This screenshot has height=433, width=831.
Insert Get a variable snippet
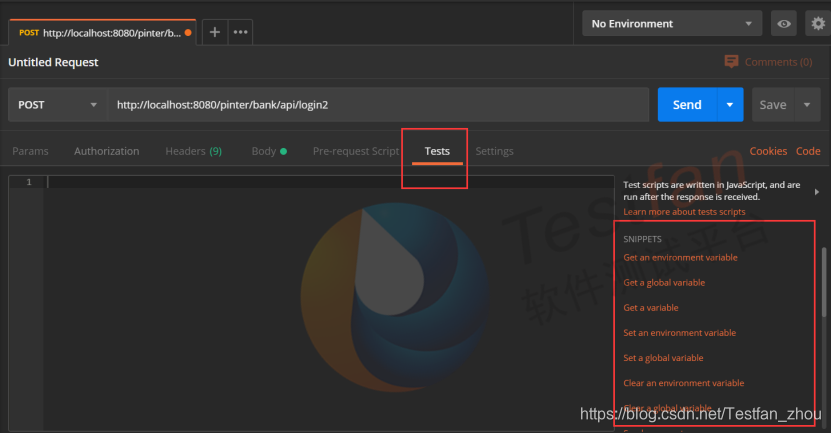tap(651, 307)
